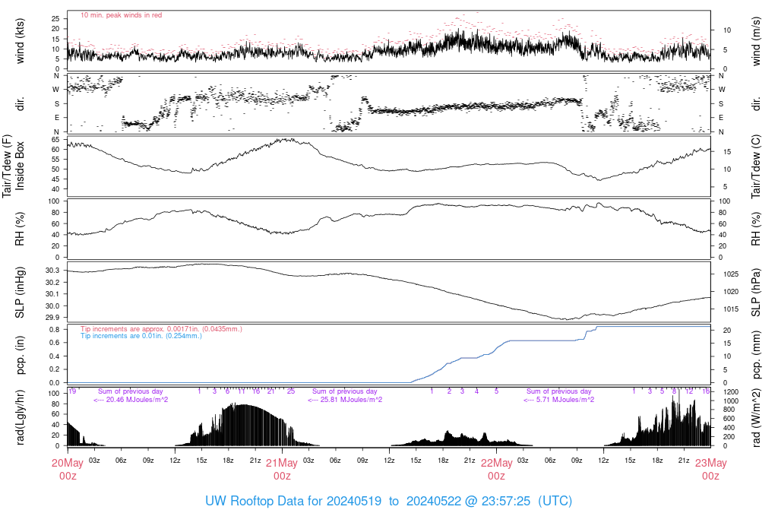The image size is (778, 532).
Task: Select the 'rad(Lgly/hr)' axis label
Action: coord(20,417)
